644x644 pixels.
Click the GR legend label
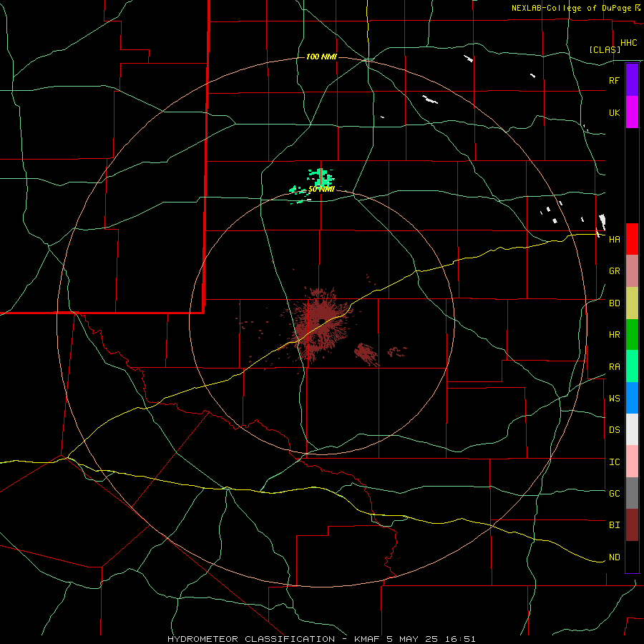tap(614, 271)
